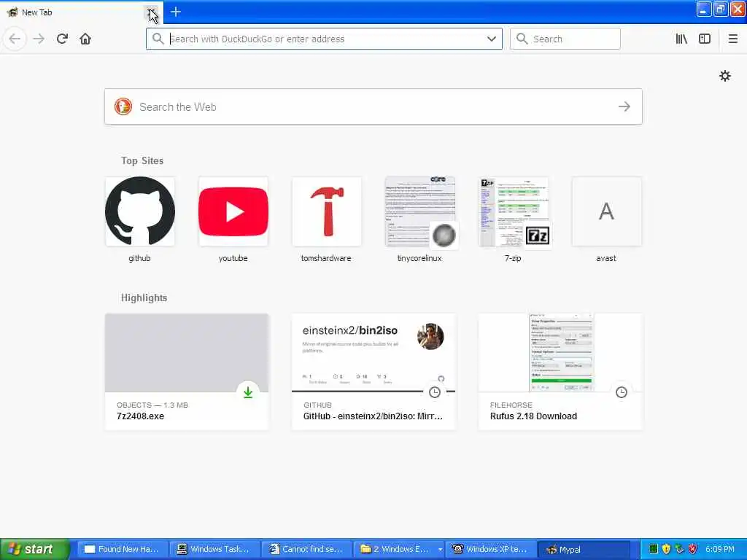Open the Windows start menu
The width and height of the screenshot is (747, 560).
[x=35, y=549]
